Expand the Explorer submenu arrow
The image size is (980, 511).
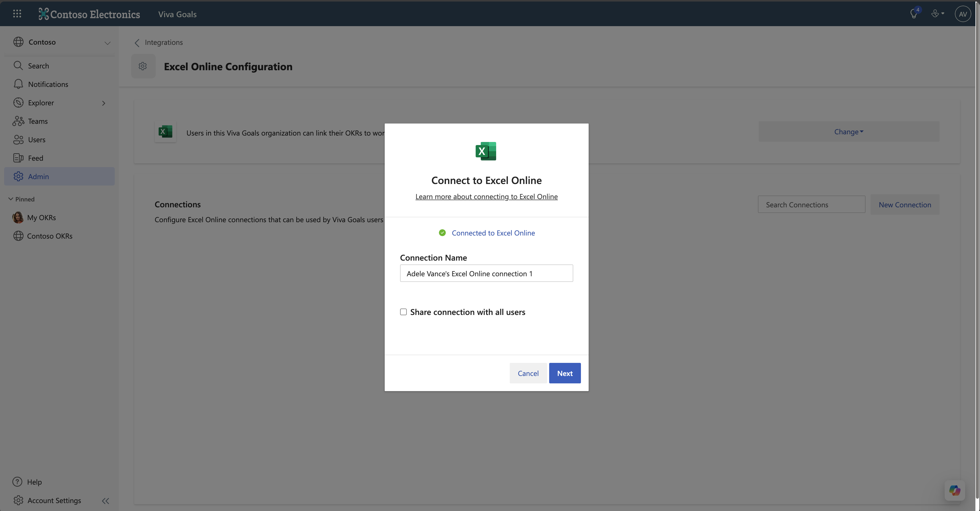tap(103, 103)
